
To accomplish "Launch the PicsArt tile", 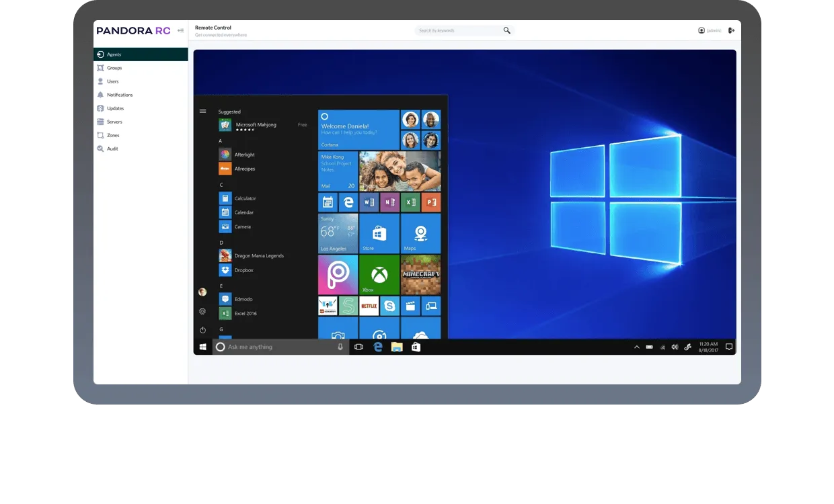I will click(x=338, y=275).
